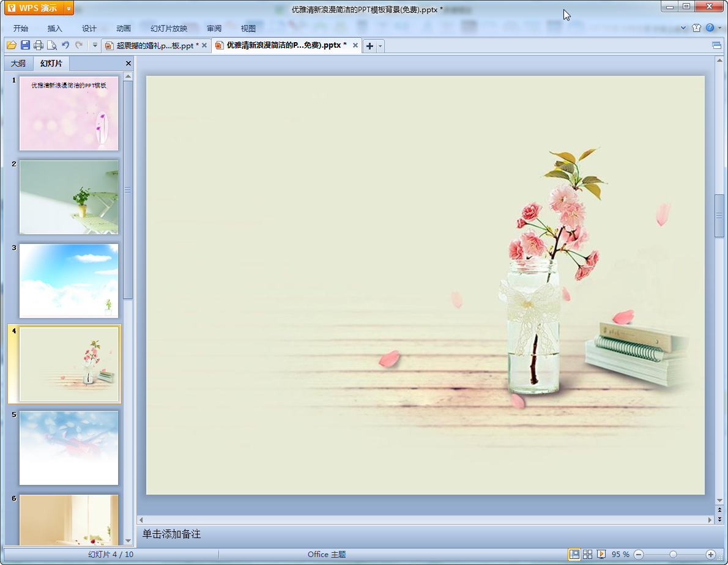Open print preview icon
This screenshot has height=565, width=728.
coord(52,45)
